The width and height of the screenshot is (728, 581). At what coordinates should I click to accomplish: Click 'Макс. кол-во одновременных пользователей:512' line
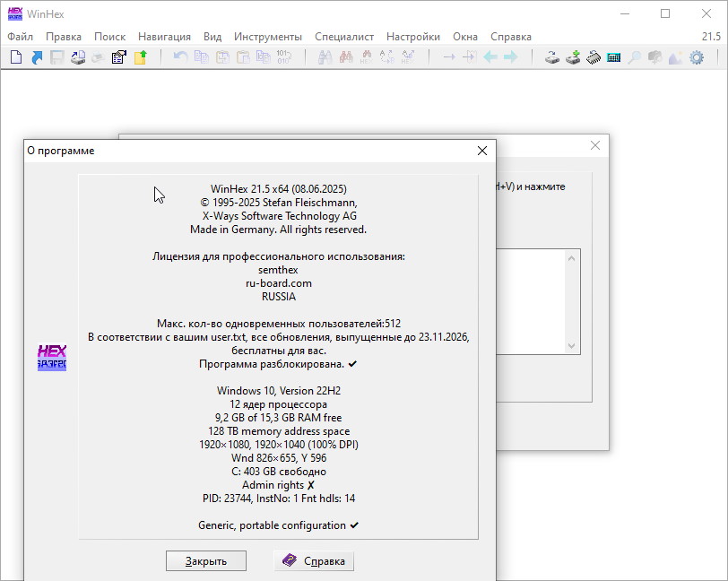coord(279,324)
